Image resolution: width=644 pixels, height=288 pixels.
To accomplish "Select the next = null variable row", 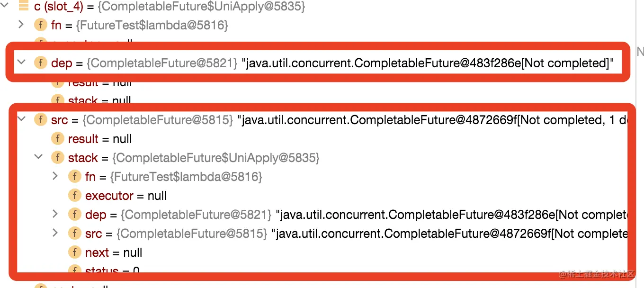I will coord(97,252).
